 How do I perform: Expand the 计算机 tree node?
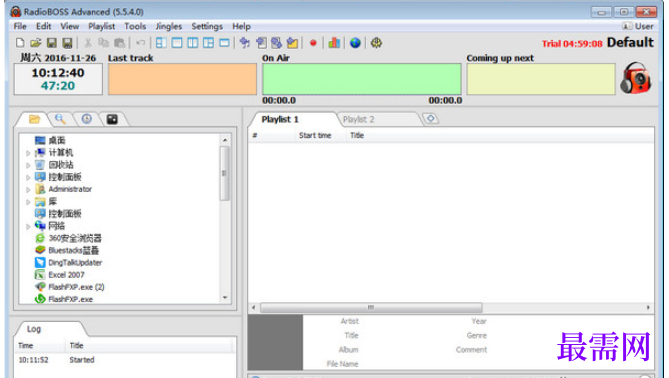pyautogui.click(x=28, y=153)
